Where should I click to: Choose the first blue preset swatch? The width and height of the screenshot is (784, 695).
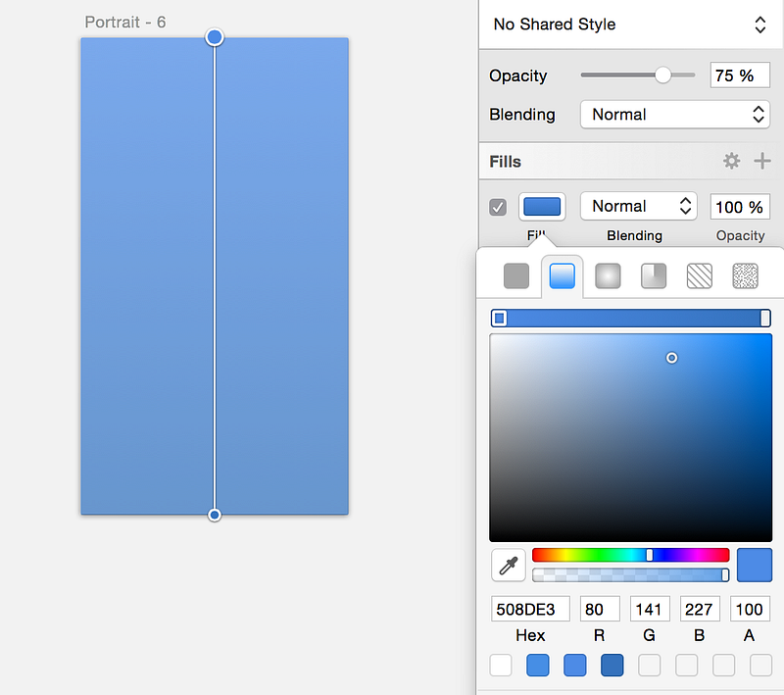(x=537, y=665)
